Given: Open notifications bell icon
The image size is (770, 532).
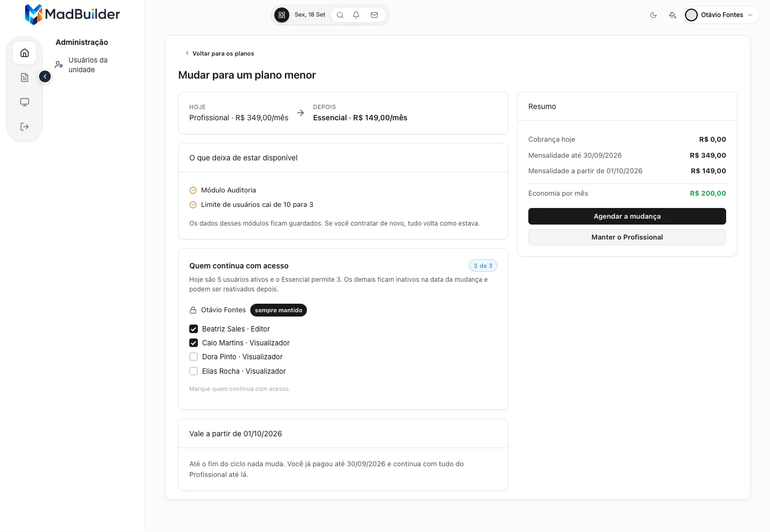Looking at the screenshot, I should point(356,15).
